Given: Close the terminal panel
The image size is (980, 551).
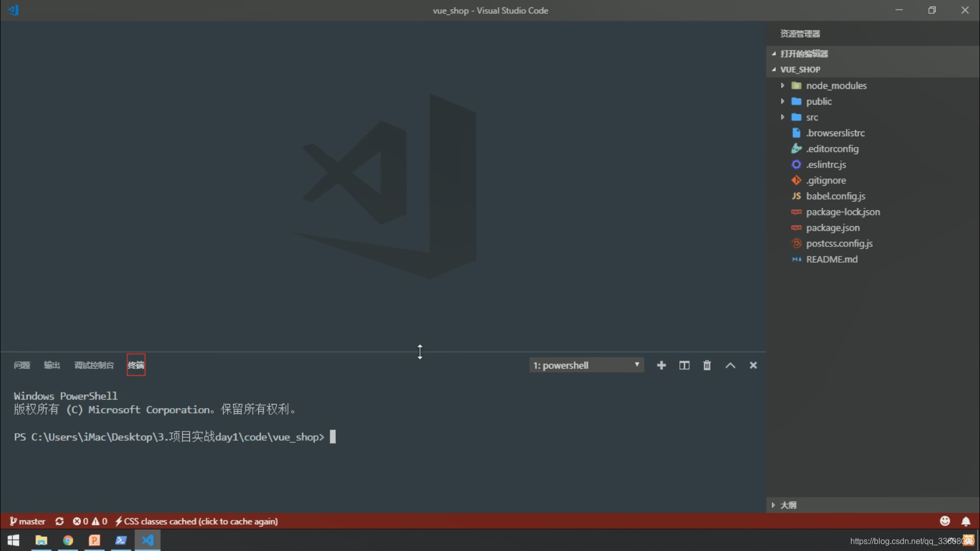Looking at the screenshot, I should [753, 365].
